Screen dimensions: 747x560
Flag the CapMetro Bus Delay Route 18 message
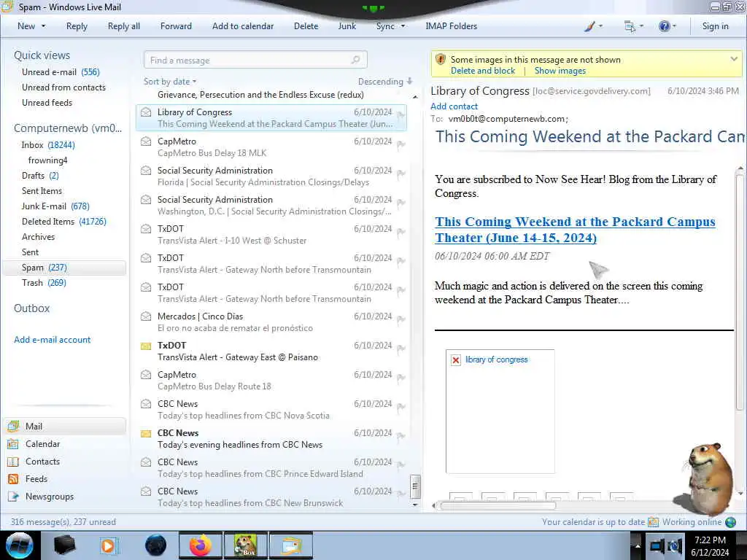(400, 378)
